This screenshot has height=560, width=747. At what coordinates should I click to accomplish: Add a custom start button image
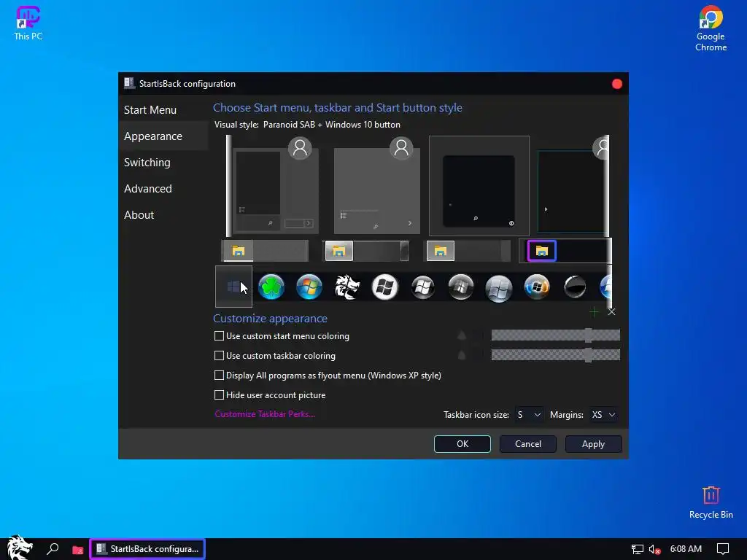[594, 312]
